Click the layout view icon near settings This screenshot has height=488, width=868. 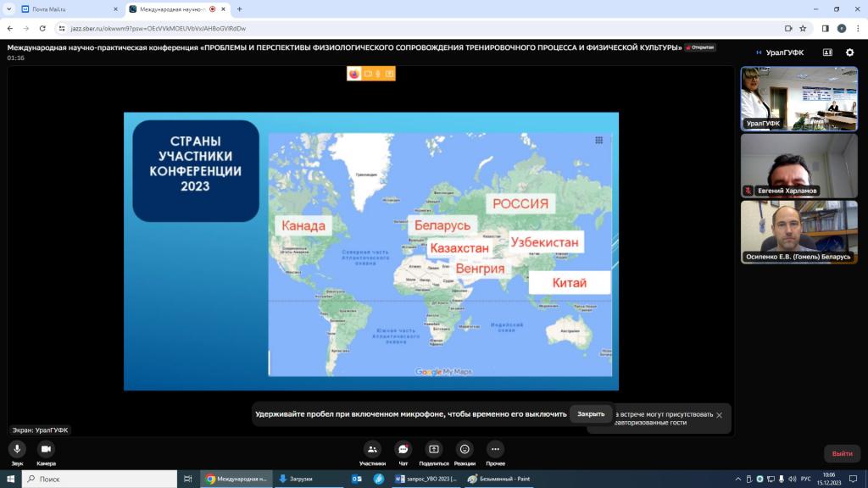827,53
